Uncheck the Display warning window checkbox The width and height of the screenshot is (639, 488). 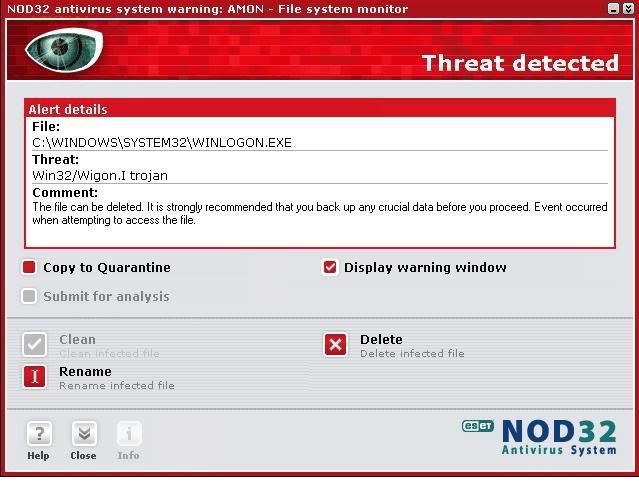click(330, 267)
